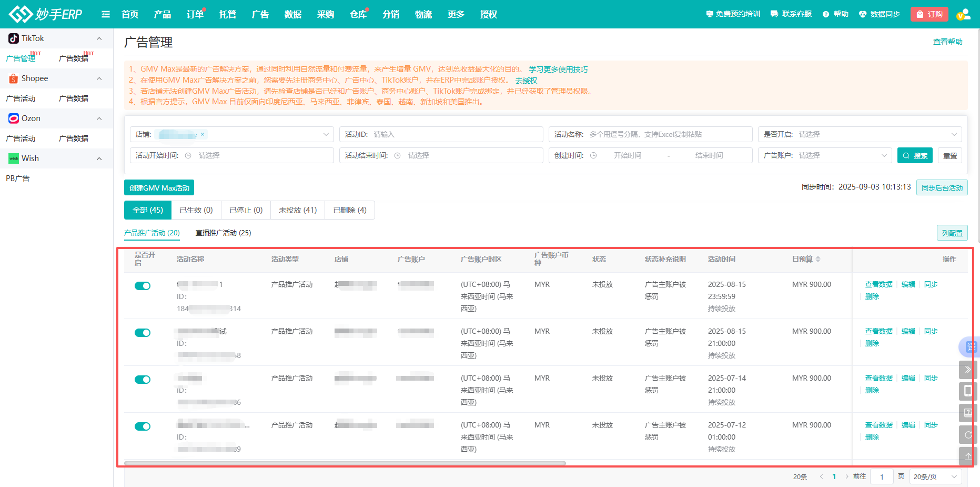Switch to 直播推广活动 (25) tab
Screen dimensions: 980x487
[x=223, y=233]
